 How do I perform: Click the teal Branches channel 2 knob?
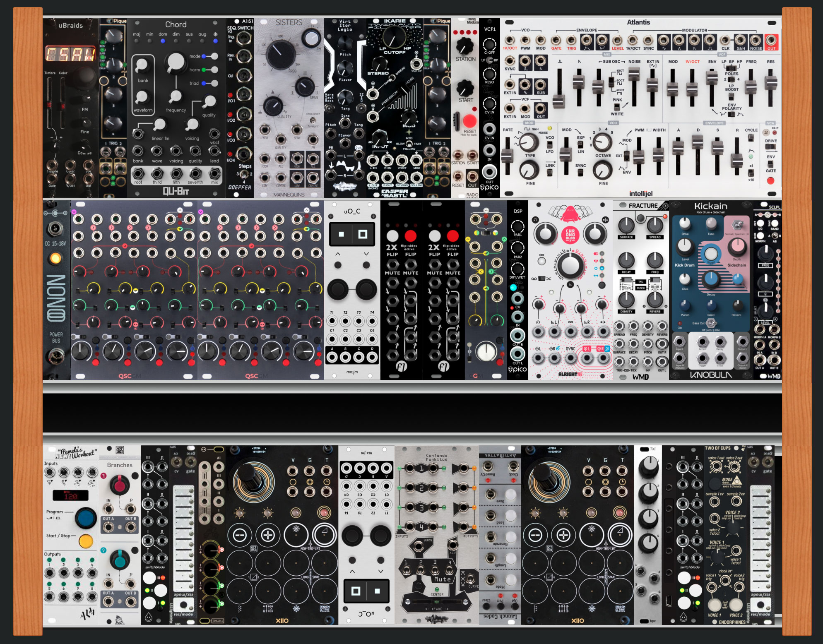click(119, 560)
